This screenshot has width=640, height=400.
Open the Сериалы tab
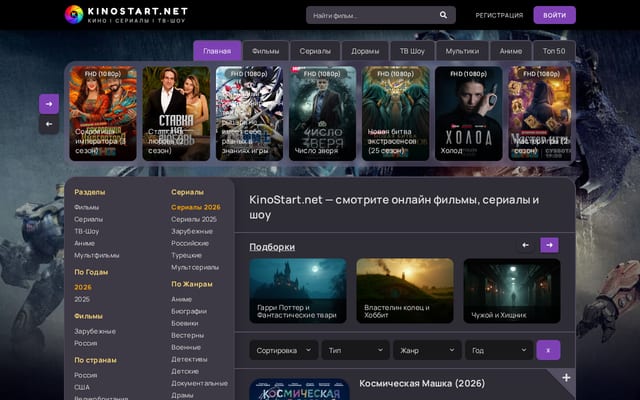(x=315, y=51)
